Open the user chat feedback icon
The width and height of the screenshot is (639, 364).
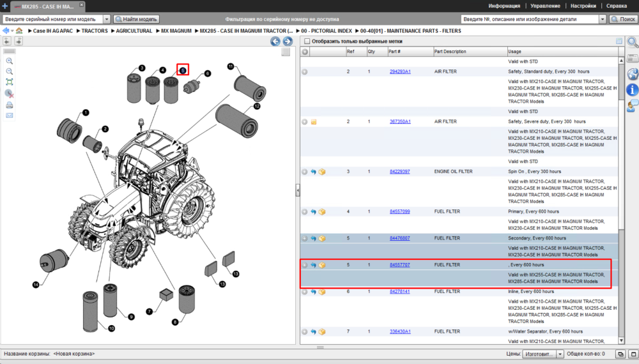(633, 106)
